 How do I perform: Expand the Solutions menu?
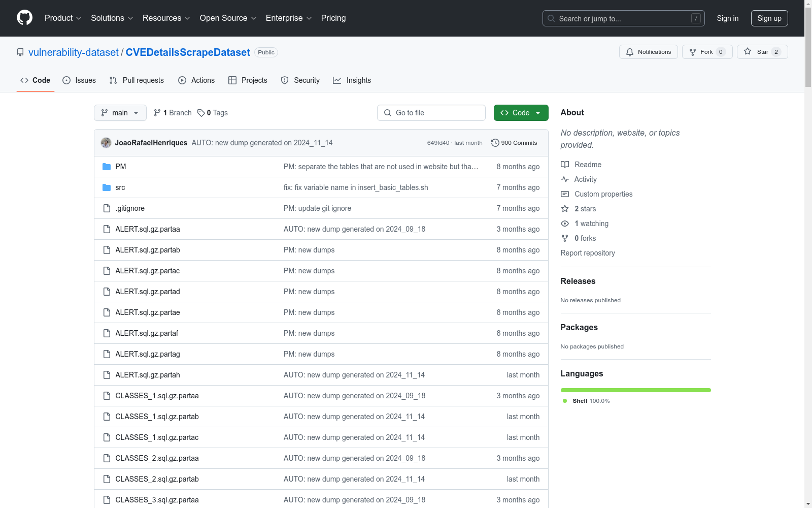click(x=112, y=18)
